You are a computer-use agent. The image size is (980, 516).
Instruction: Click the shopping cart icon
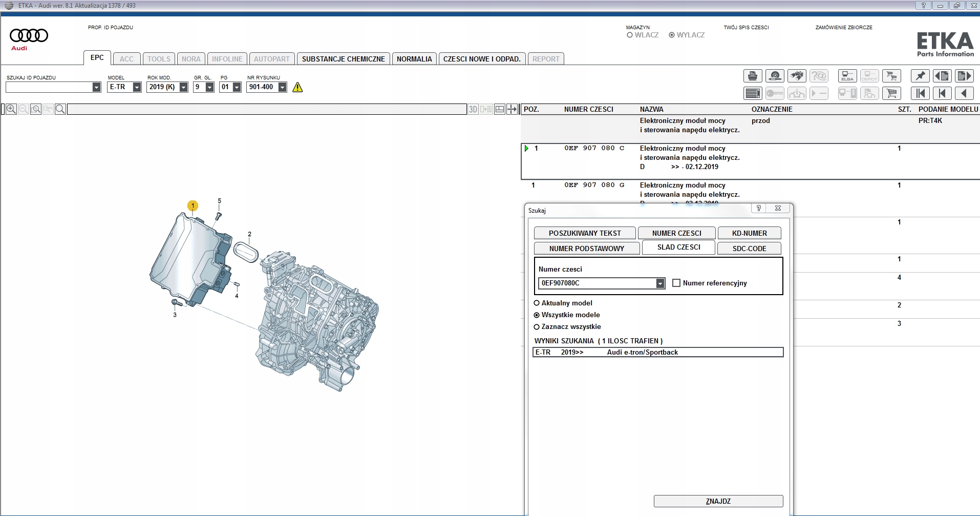point(891,93)
